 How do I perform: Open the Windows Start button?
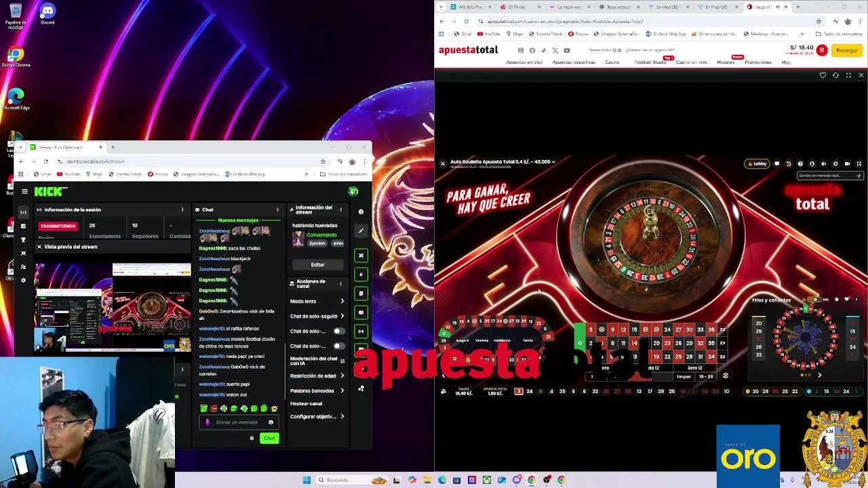tap(307, 480)
